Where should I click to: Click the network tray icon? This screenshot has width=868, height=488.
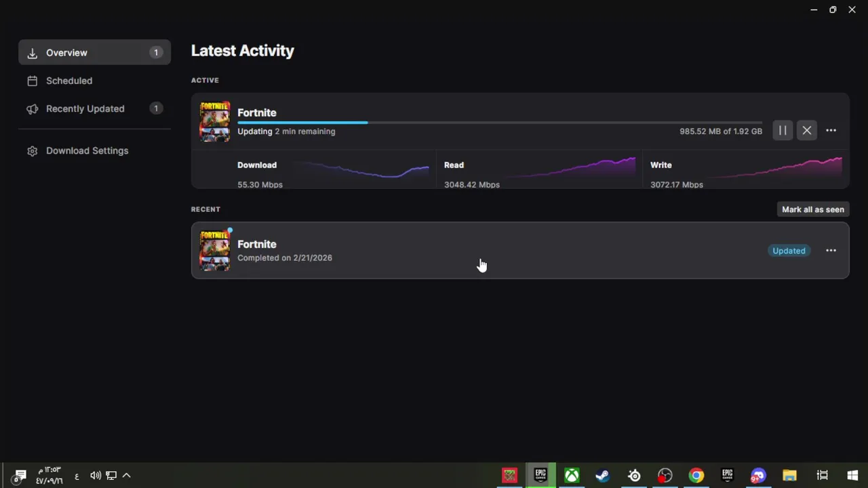[x=111, y=476]
